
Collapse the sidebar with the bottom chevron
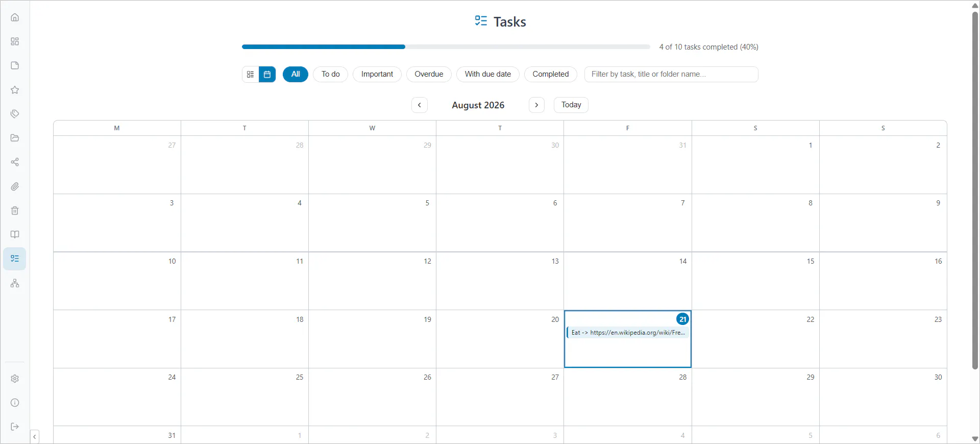point(34,437)
